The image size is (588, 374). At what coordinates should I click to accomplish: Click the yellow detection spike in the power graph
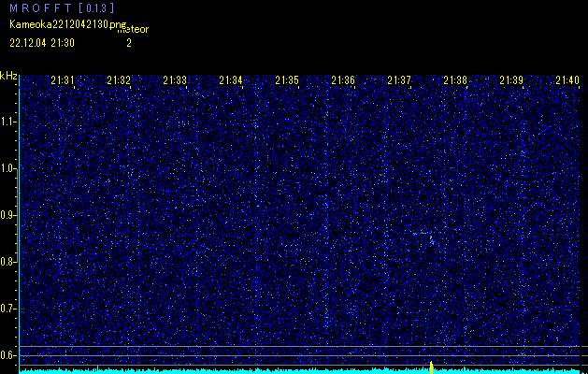point(431,367)
